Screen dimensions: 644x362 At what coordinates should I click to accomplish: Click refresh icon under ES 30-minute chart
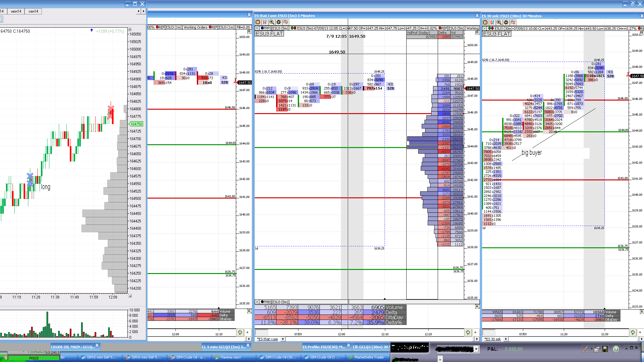633,332
